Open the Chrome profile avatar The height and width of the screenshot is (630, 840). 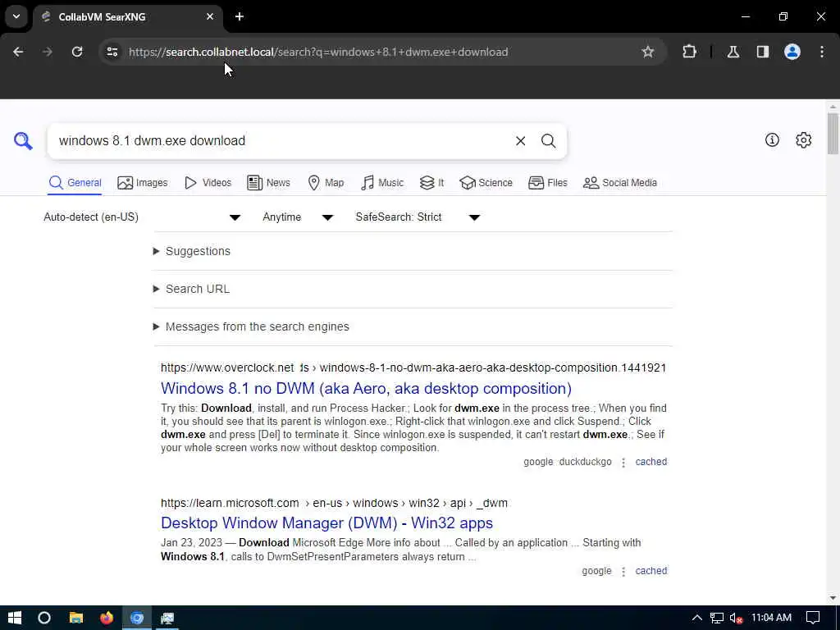click(x=792, y=52)
